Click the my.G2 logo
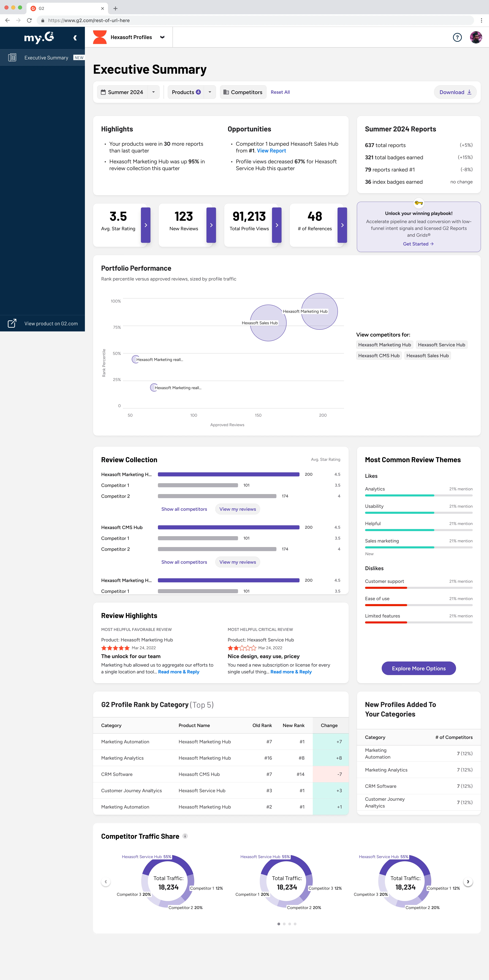This screenshot has width=489, height=980. pos(39,37)
